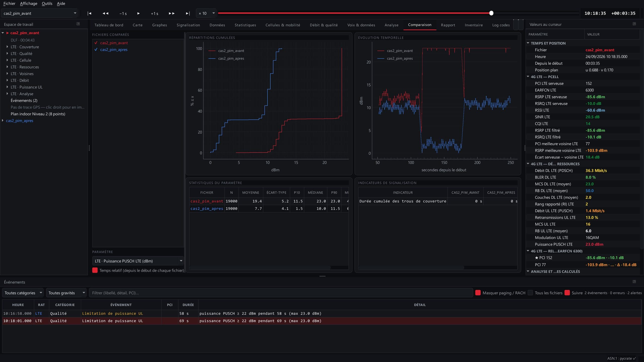Open Toutes gravités filter dropdown
This screenshot has width=644, height=362.
(x=66, y=293)
